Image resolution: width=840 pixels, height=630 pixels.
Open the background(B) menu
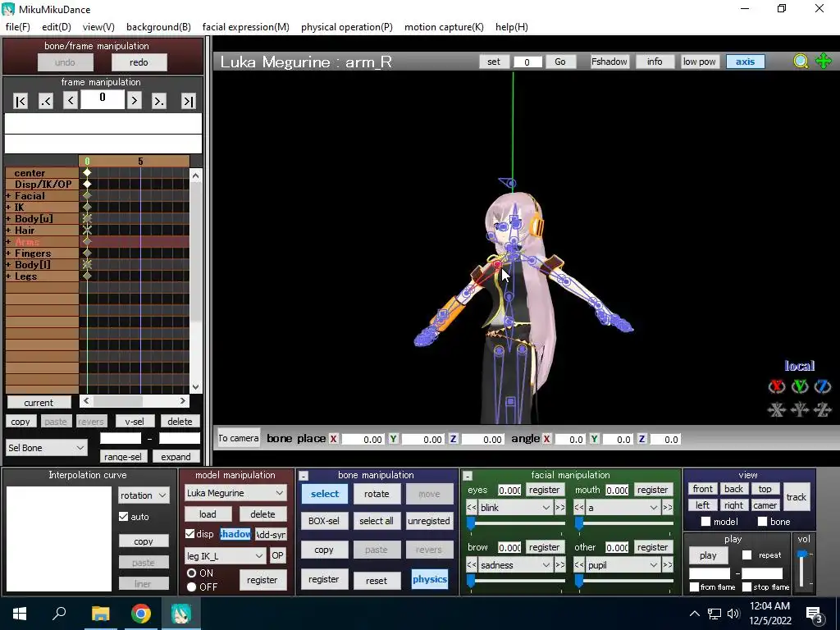coord(158,27)
